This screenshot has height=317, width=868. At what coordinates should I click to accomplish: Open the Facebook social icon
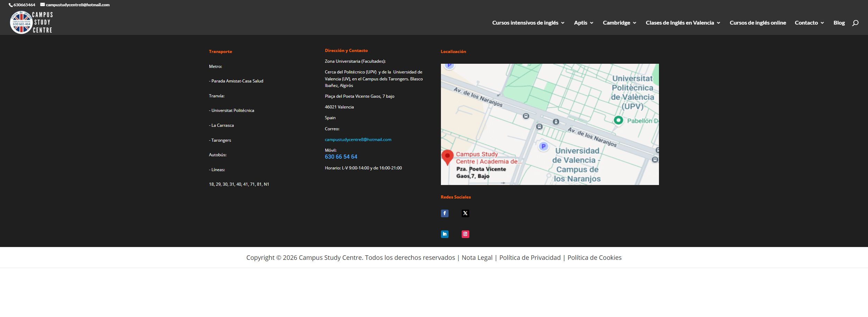[x=444, y=213]
